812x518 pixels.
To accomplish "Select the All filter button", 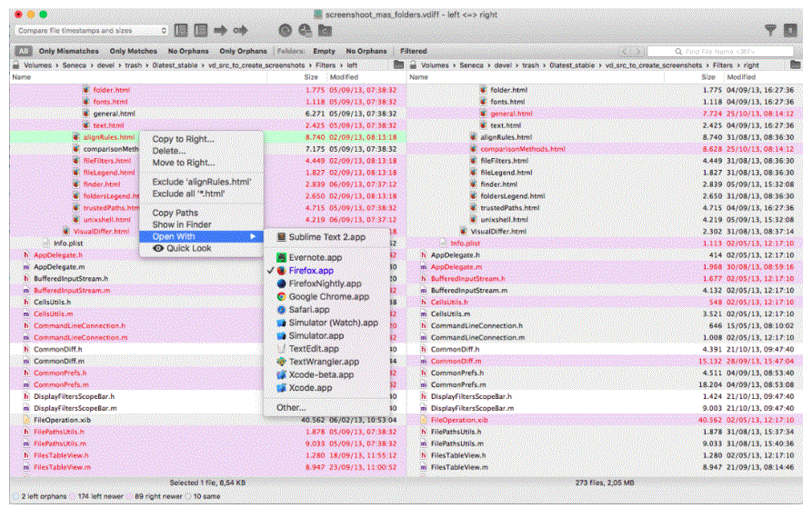I will click(x=24, y=51).
